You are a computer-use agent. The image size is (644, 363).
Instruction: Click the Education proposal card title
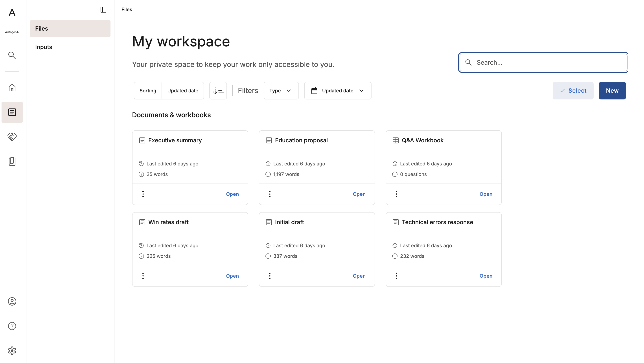[301, 140]
